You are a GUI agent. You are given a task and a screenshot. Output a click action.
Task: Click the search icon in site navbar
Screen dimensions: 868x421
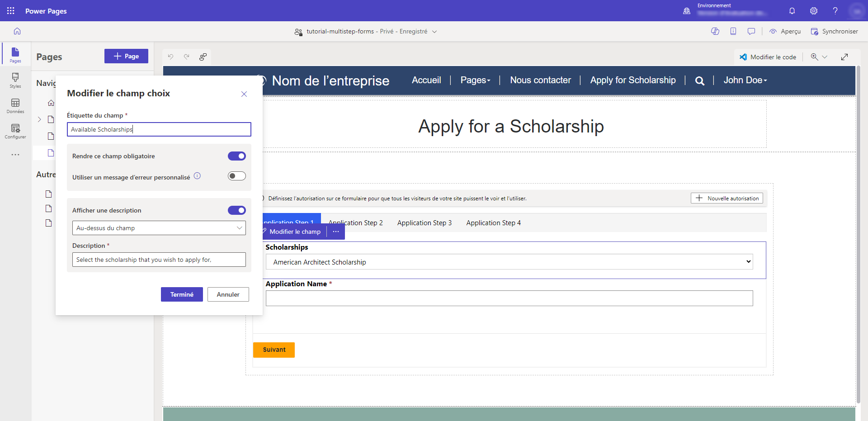[699, 81]
